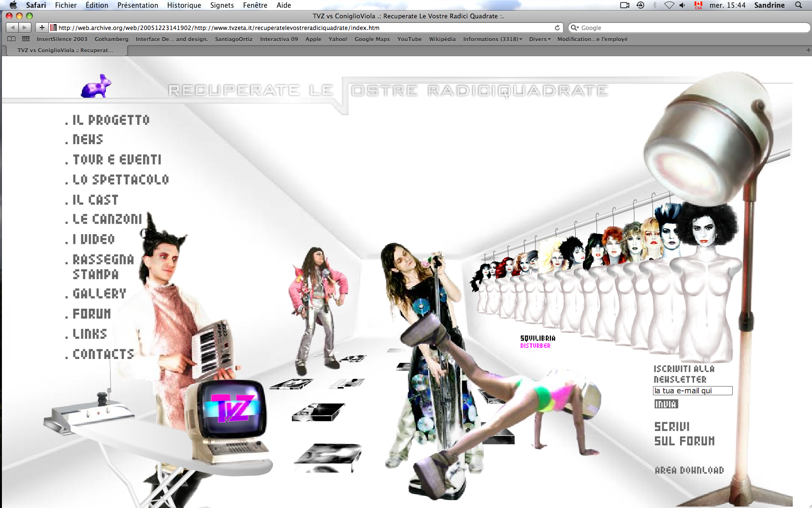The height and width of the screenshot is (508, 812).
Task: Open the Wikipédia bookmark
Action: pyautogui.click(x=442, y=39)
